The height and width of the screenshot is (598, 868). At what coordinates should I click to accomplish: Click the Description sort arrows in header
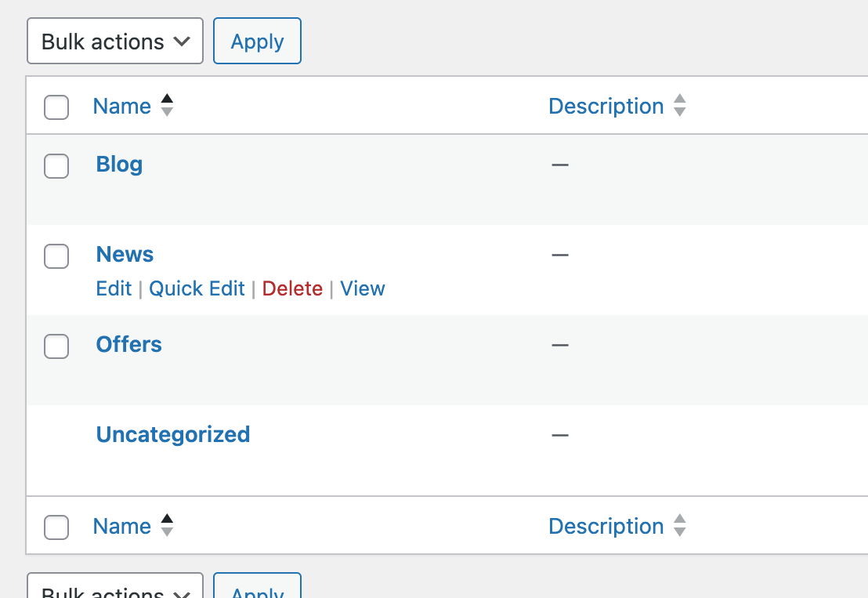[x=679, y=106]
